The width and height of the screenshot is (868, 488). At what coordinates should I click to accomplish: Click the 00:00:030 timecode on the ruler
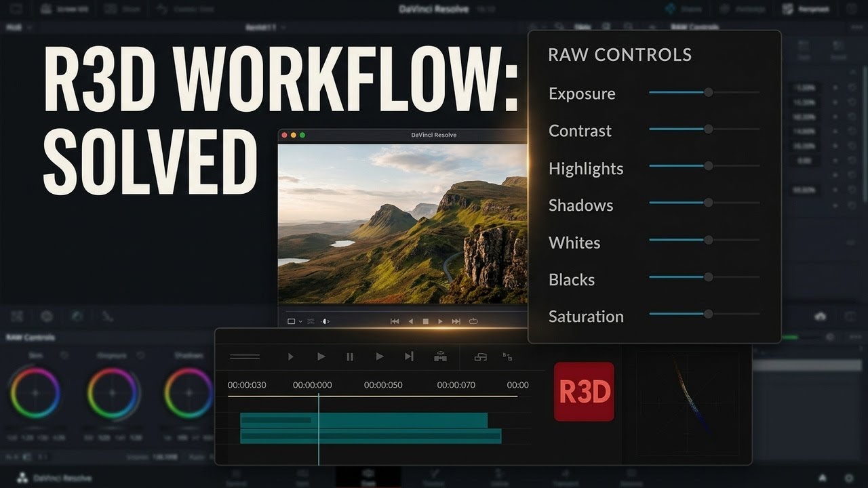click(247, 385)
